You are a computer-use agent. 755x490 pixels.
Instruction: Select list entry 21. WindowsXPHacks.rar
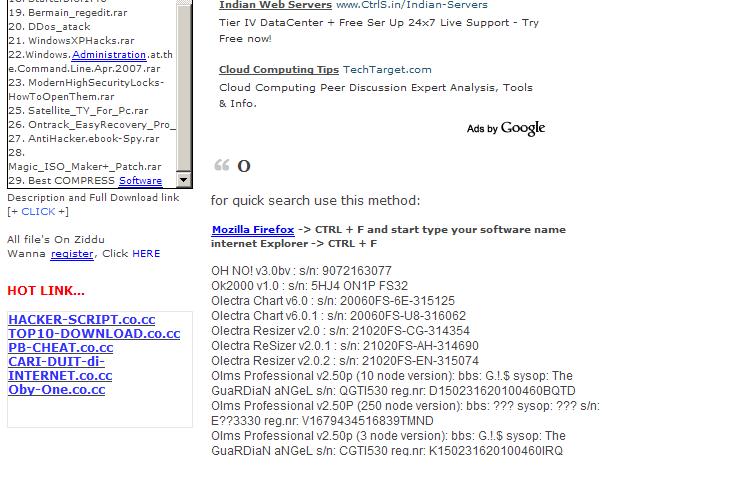tap(71, 41)
